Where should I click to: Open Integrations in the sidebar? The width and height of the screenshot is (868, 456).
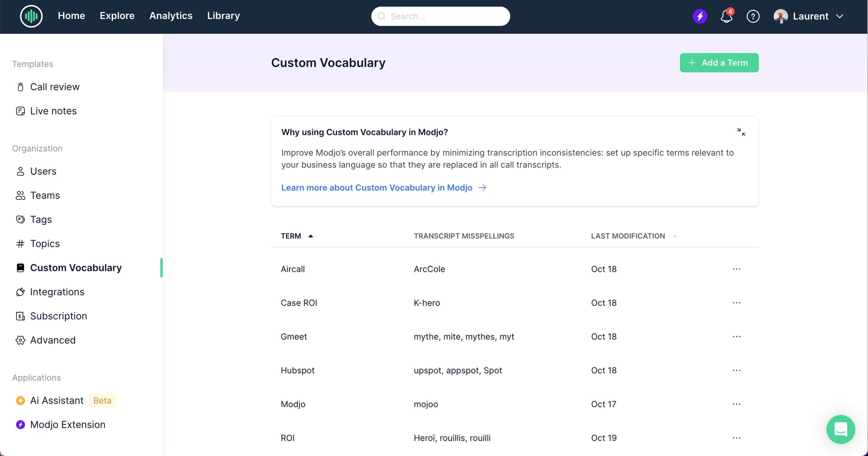point(57,292)
